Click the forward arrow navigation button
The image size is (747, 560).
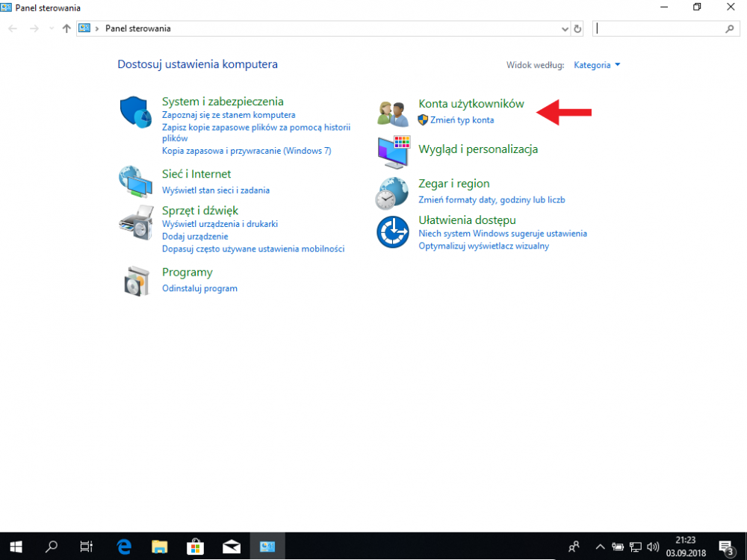tap(34, 28)
